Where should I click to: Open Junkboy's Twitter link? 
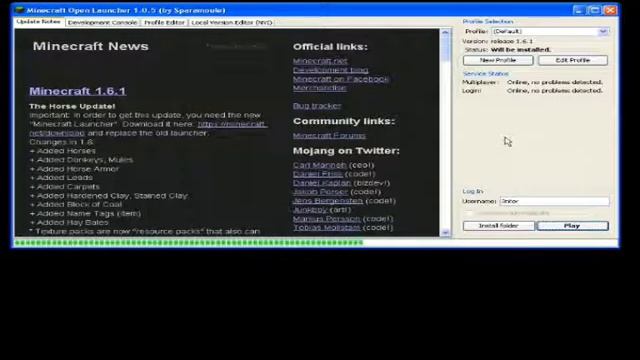pyautogui.click(x=310, y=210)
